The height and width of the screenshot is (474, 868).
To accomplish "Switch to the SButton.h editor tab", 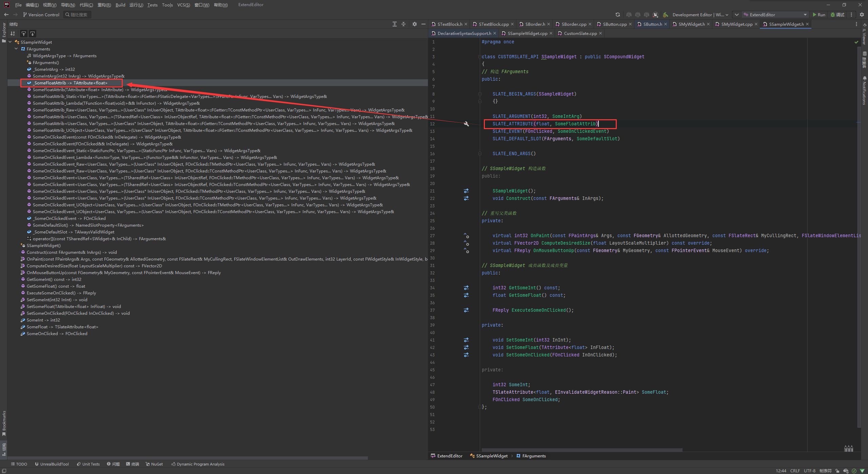I will point(652,24).
